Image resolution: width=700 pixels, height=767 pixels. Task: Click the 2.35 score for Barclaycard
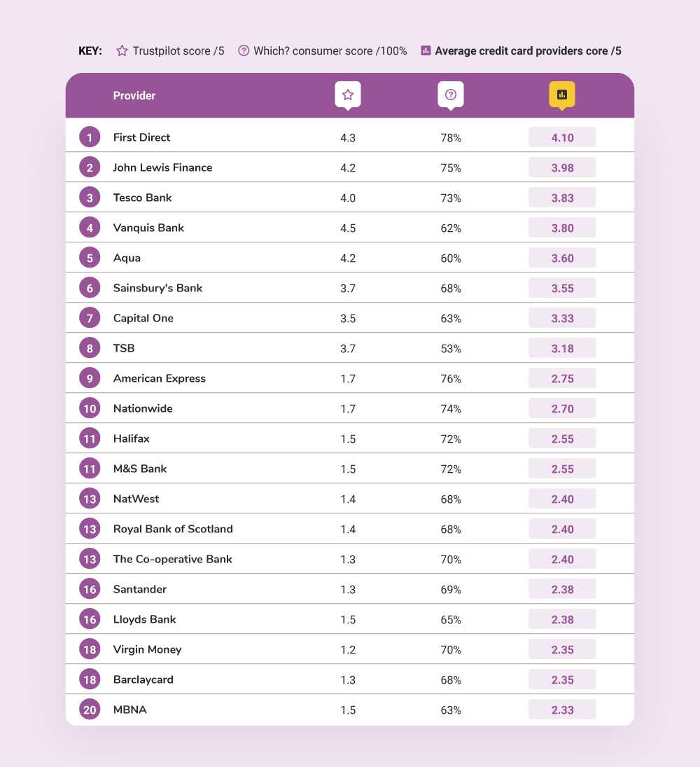coord(562,679)
